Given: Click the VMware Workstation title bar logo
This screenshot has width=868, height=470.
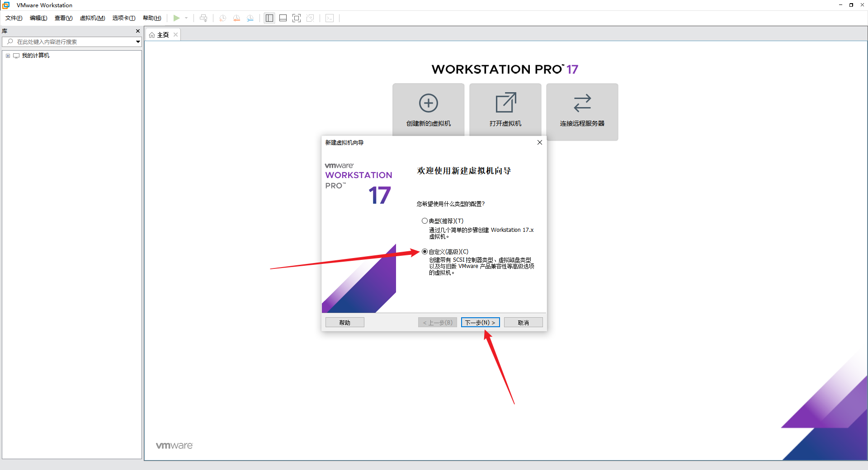Looking at the screenshot, I should click(x=6, y=5).
